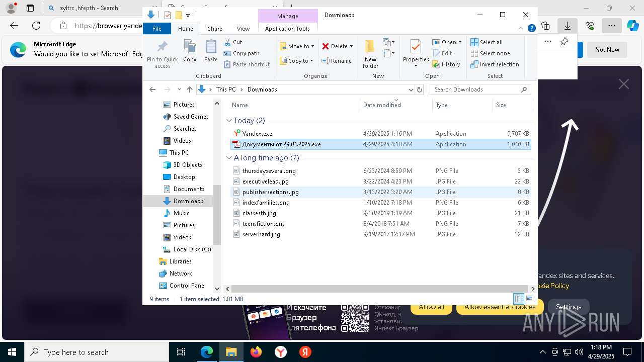Switch to the Share ribbon tab
This screenshot has width=644, height=362.
(215, 29)
